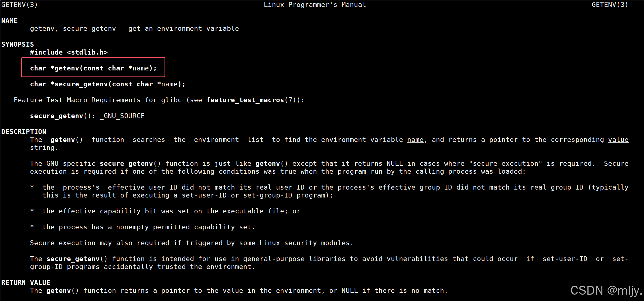Screen dimensions: 644x301
Task: Click the CSDN @mljy watermark
Action: 606,290
